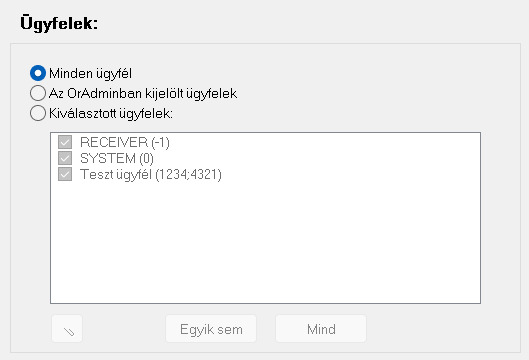Screen dimensions: 529x360
Task: Select the SYSTEM (0) list entry text
Action: tap(117, 159)
